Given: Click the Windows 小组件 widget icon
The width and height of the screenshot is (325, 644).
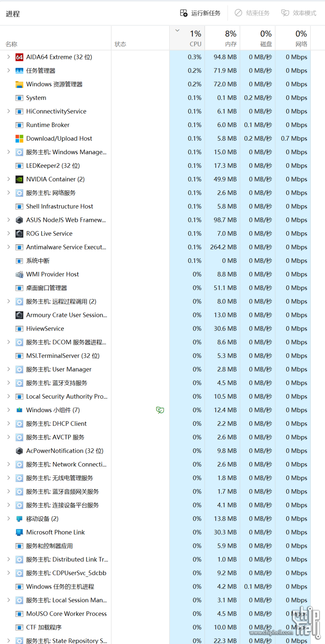Looking at the screenshot, I should pos(20,410).
